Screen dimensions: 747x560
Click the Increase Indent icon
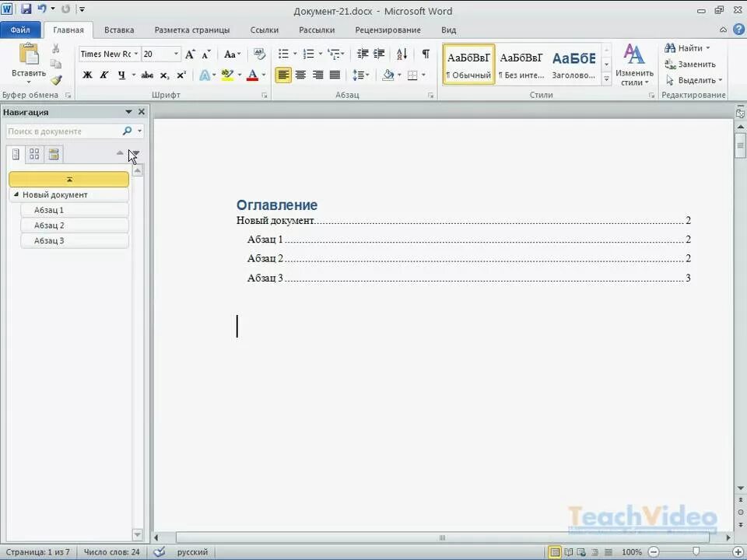[379, 54]
